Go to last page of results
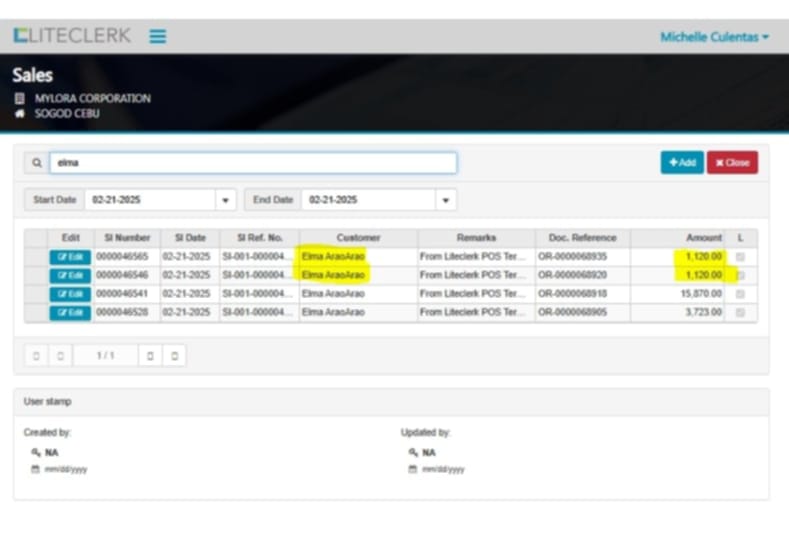789x551 pixels. coord(174,355)
